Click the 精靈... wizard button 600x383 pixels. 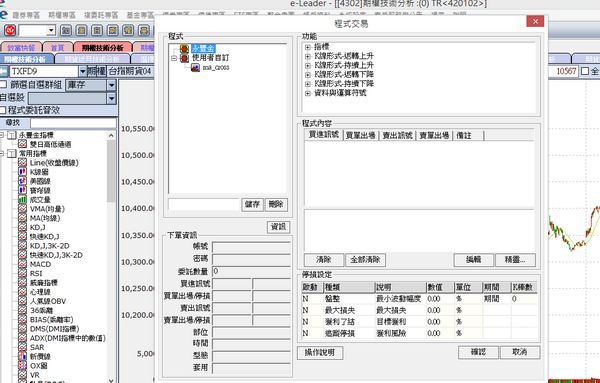point(515,260)
